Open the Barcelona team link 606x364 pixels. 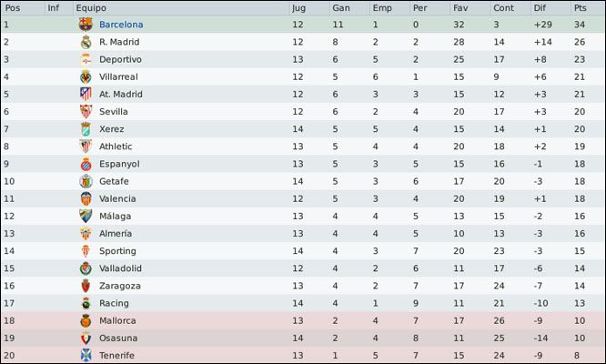(x=121, y=25)
